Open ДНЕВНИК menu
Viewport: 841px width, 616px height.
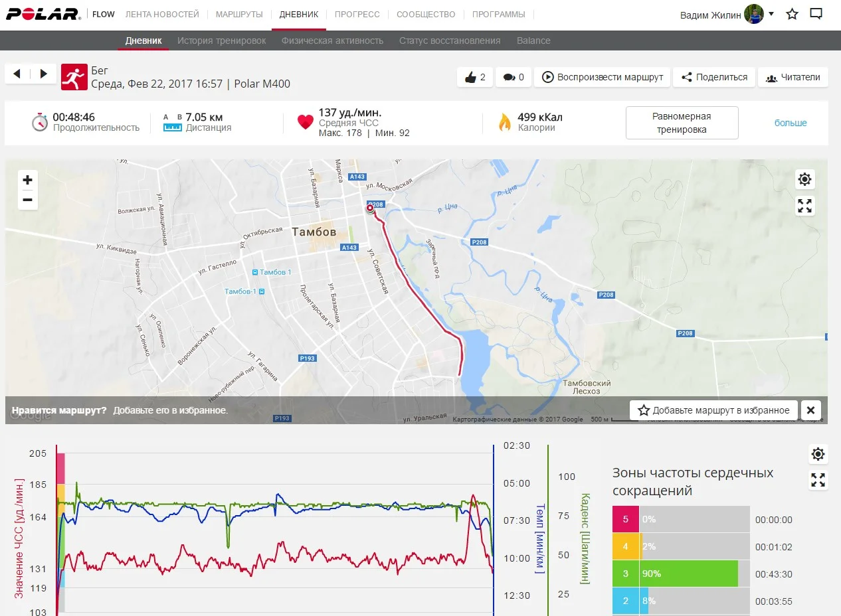298,15
